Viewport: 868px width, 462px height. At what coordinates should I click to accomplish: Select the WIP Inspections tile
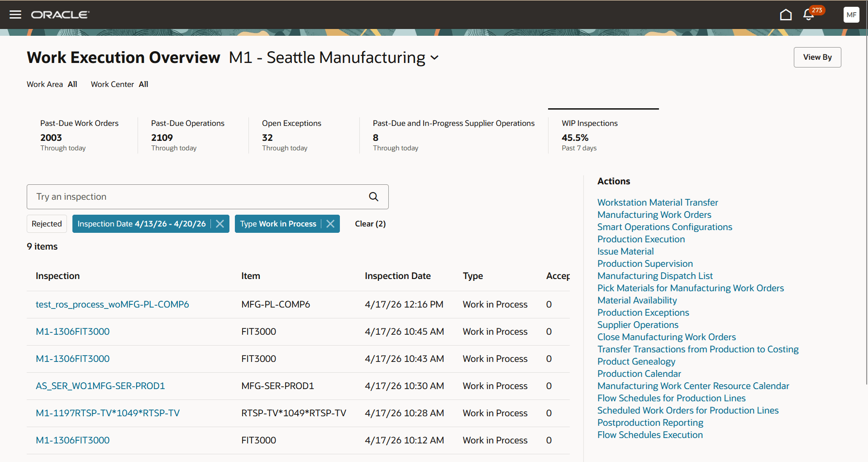603,135
